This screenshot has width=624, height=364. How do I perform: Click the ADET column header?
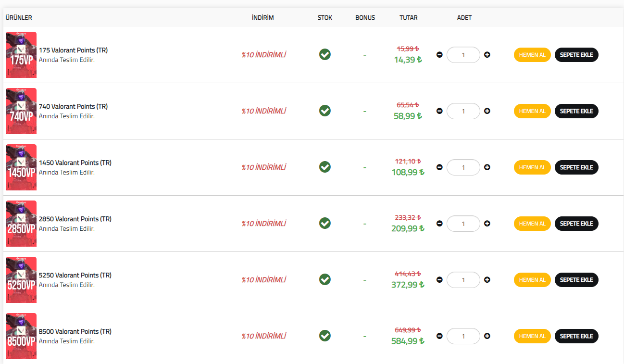[464, 18]
